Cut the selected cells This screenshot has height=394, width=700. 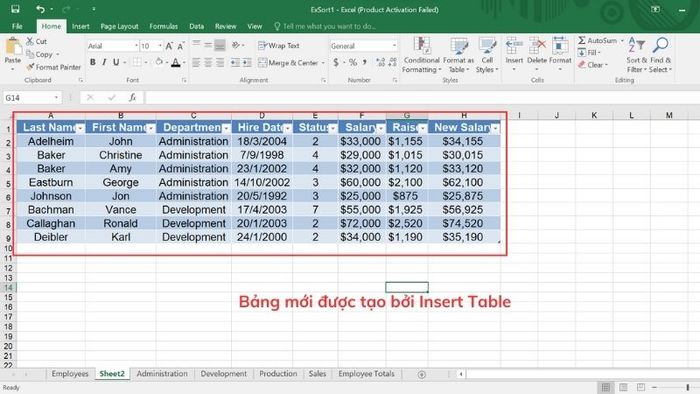click(37, 41)
